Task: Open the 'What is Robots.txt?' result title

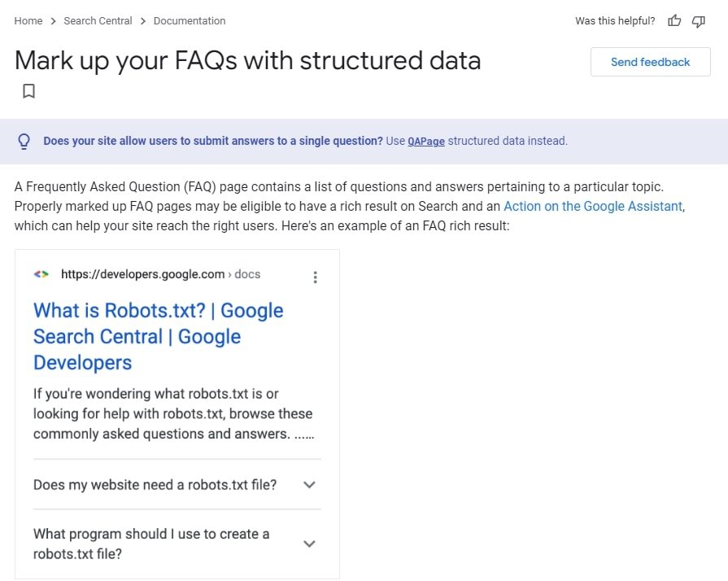Action: click(x=158, y=336)
